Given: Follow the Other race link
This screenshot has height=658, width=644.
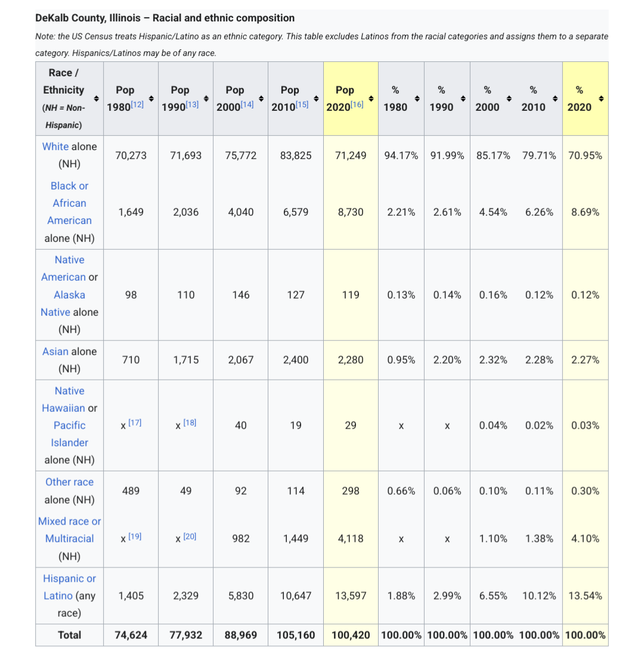Looking at the screenshot, I should pyautogui.click(x=69, y=482).
